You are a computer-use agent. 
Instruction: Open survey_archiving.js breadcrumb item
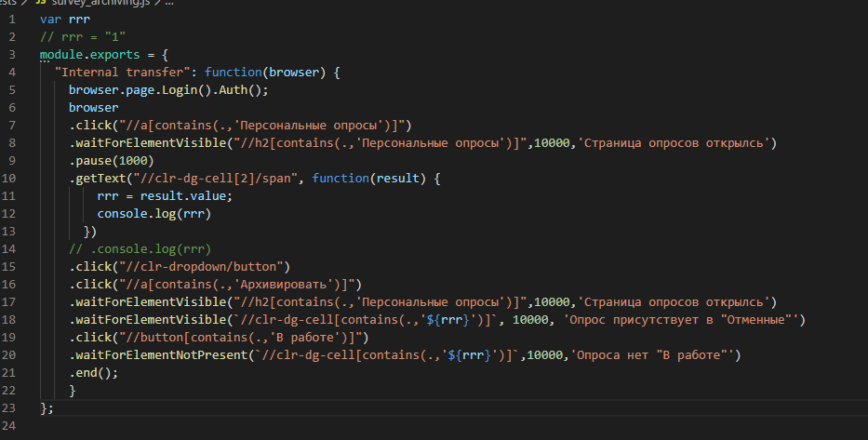(x=100, y=2)
